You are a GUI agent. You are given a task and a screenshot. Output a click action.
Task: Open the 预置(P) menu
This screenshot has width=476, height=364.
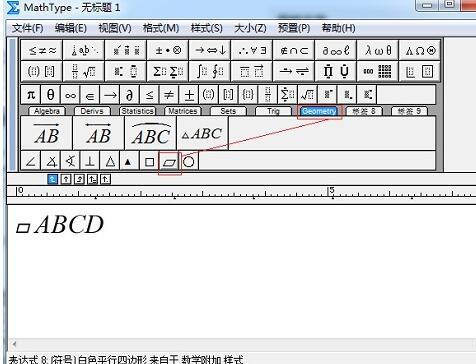click(294, 28)
